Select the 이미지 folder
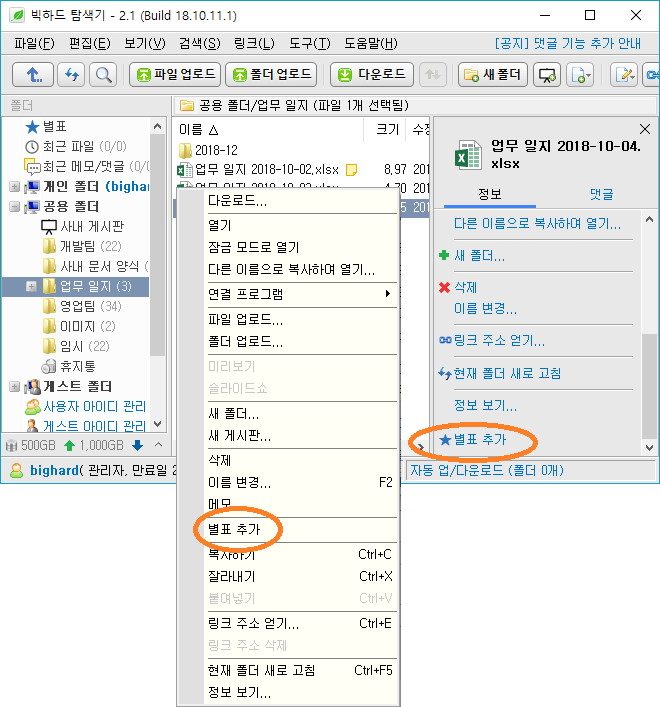The image size is (660, 707). point(79,326)
